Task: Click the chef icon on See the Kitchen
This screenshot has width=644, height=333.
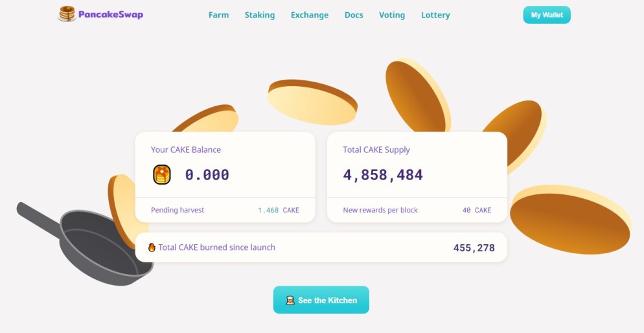Action: pyautogui.click(x=290, y=300)
